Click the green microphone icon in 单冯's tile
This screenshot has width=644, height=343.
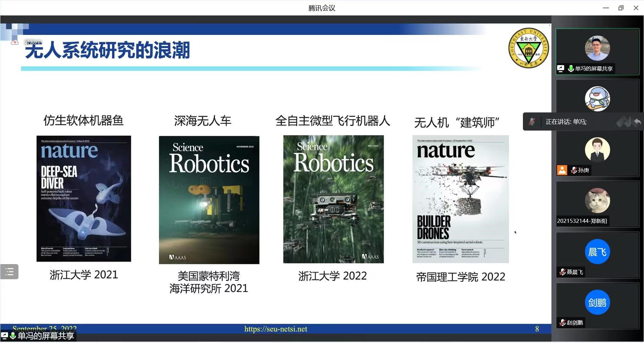(571, 68)
